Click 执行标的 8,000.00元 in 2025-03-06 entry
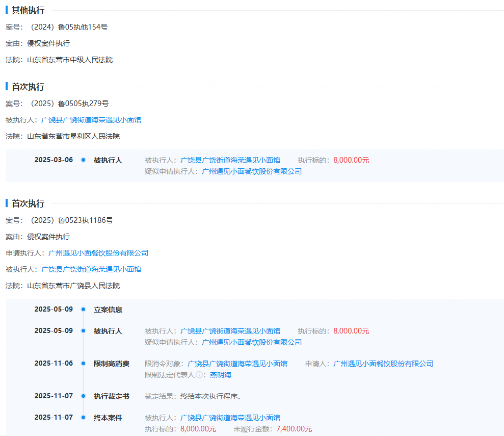 [351, 160]
